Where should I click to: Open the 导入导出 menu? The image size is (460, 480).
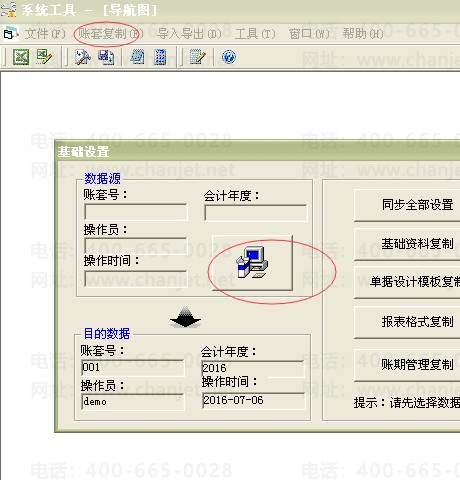189,34
